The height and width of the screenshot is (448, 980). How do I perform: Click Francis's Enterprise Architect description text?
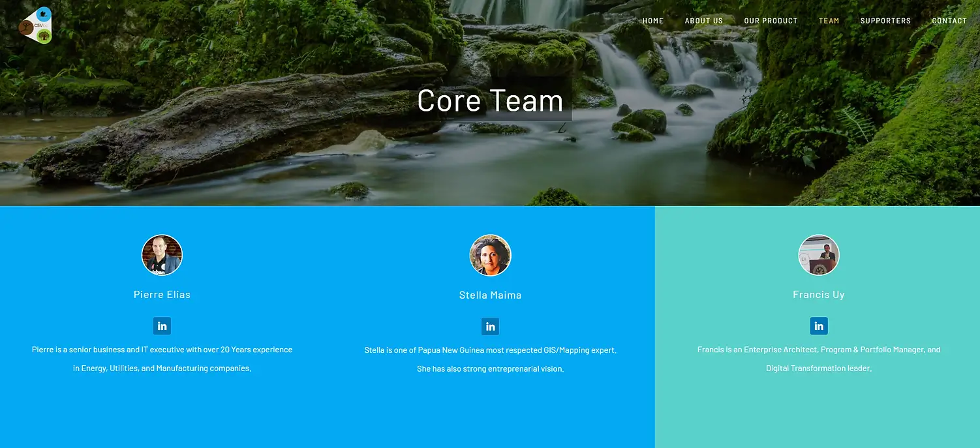(818, 350)
